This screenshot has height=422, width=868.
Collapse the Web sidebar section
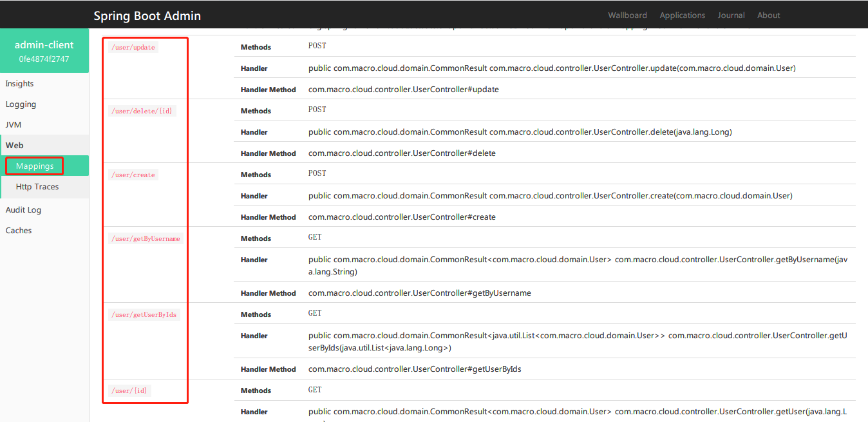click(x=44, y=146)
